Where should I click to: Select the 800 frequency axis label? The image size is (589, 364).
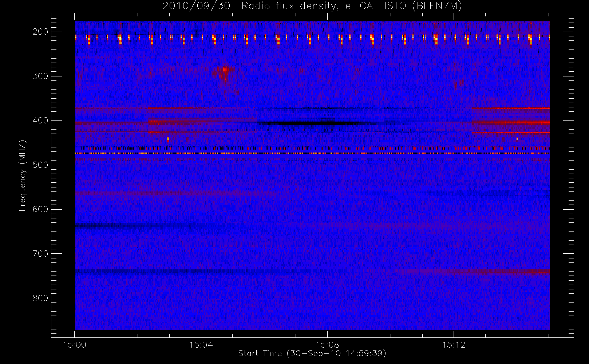[40, 298]
